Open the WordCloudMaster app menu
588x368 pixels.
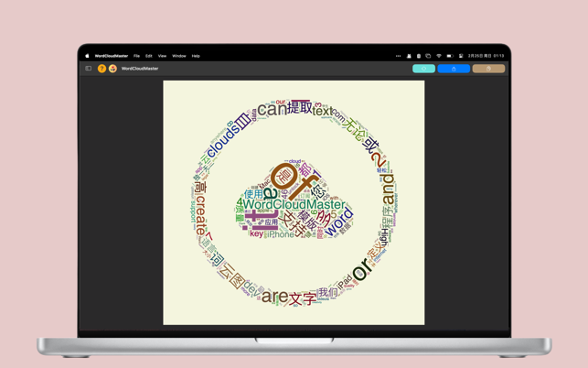[x=112, y=56]
